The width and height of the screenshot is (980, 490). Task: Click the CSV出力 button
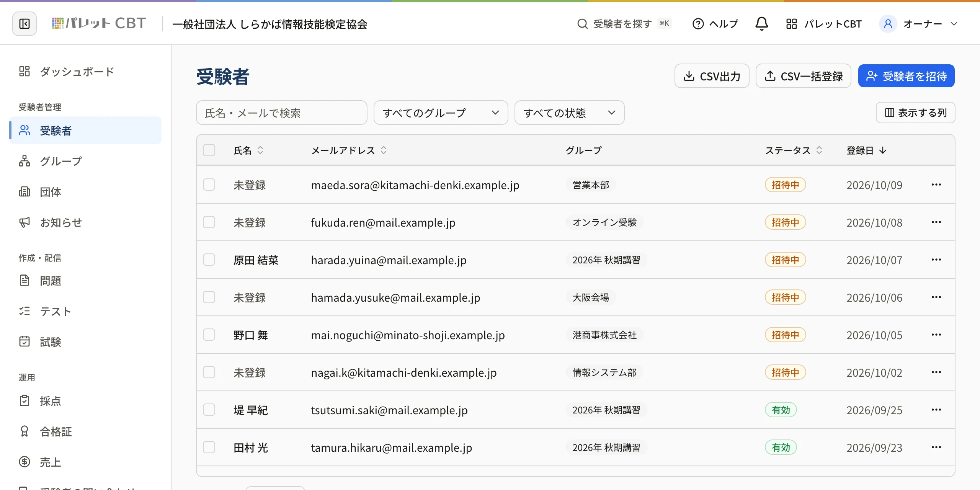tap(712, 76)
